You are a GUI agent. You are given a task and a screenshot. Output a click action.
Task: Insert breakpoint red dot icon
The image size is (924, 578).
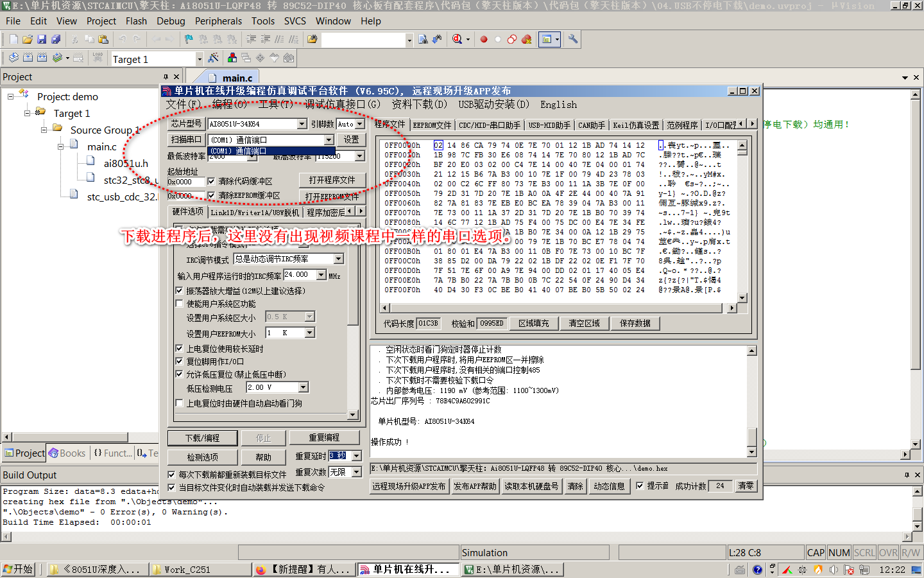484,39
